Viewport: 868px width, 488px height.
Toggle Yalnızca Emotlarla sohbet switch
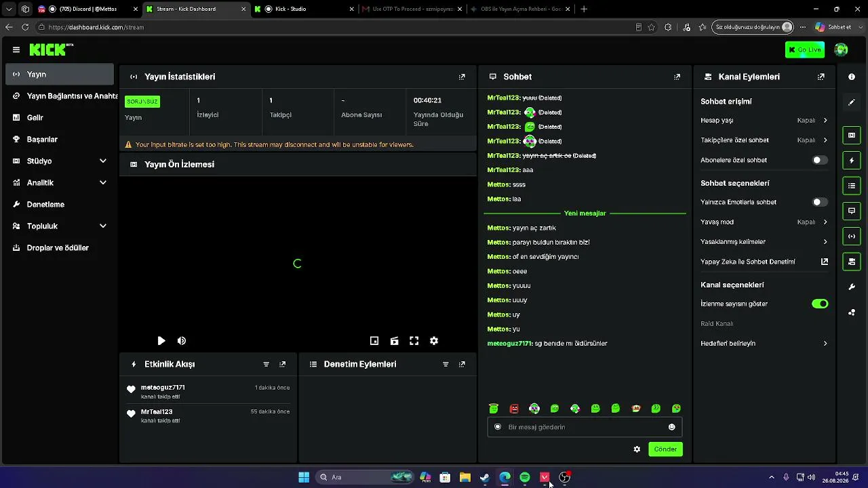(x=820, y=202)
